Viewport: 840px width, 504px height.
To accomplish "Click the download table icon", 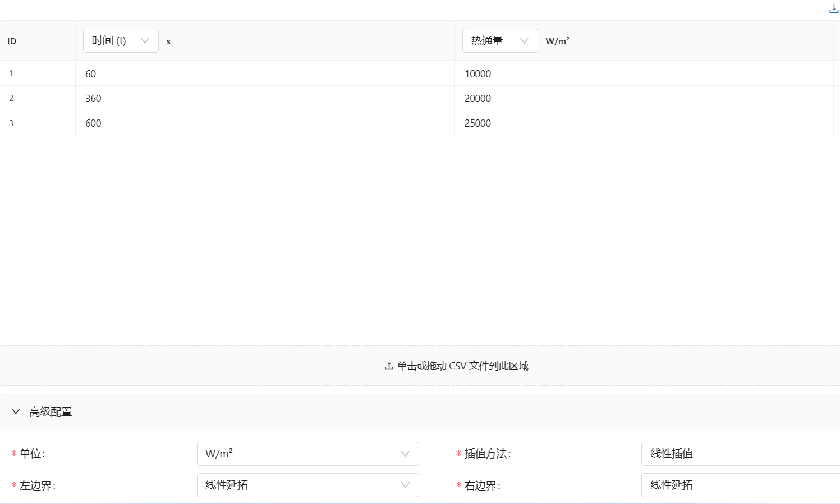I will tap(833, 9).
